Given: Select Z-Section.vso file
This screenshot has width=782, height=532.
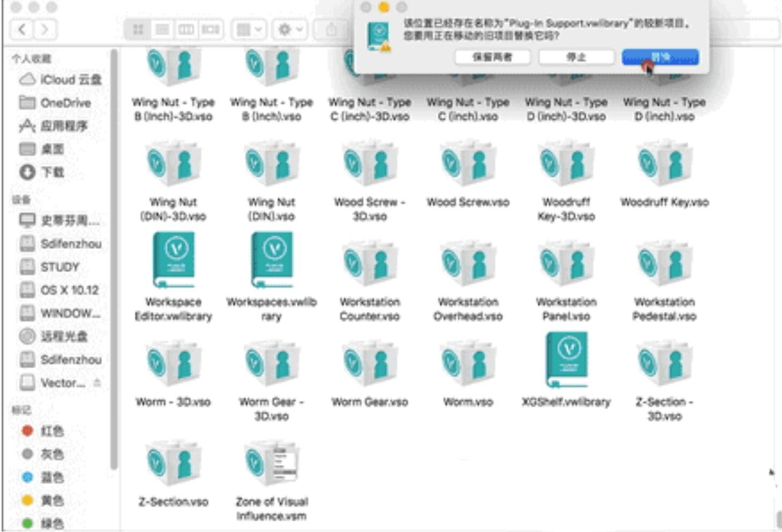Looking at the screenshot, I should point(173,474).
